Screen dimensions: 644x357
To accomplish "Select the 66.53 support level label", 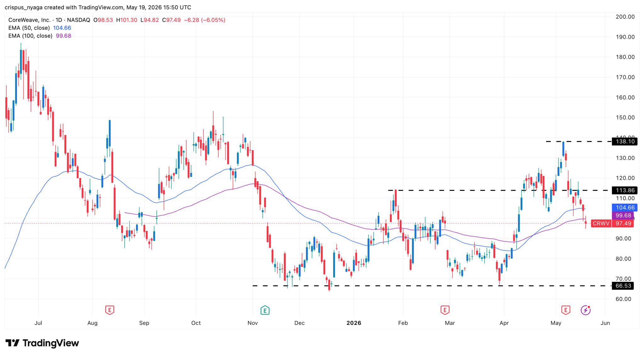I will coord(623,286).
